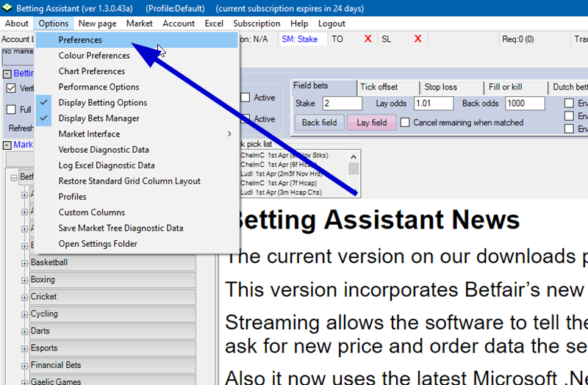The width and height of the screenshot is (588, 385).
Task: Open the About menu
Action: (x=16, y=24)
